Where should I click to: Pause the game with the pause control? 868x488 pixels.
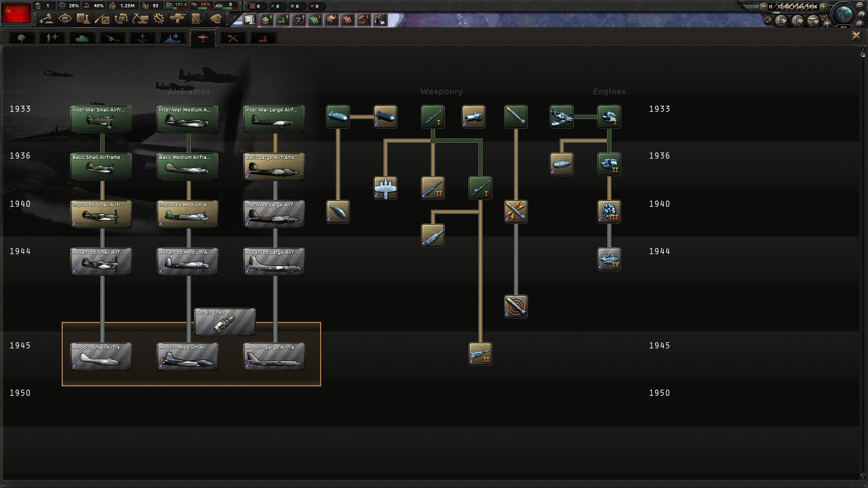pos(770,7)
